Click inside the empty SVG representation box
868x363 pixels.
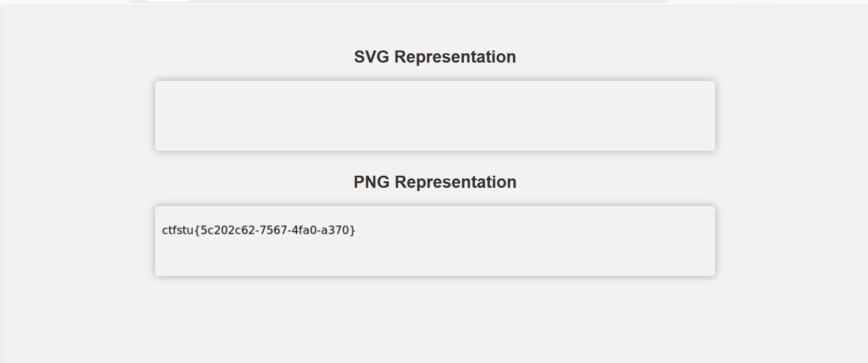tap(435, 116)
